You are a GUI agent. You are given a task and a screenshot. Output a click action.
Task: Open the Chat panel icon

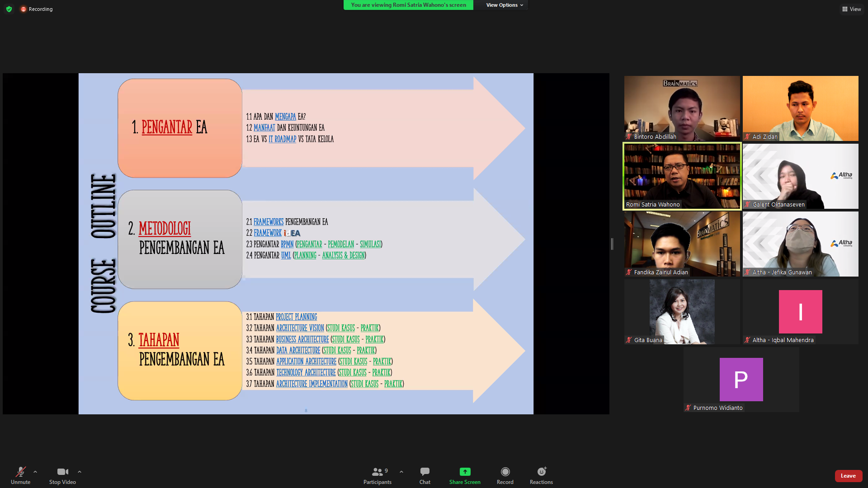click(425, 472)
